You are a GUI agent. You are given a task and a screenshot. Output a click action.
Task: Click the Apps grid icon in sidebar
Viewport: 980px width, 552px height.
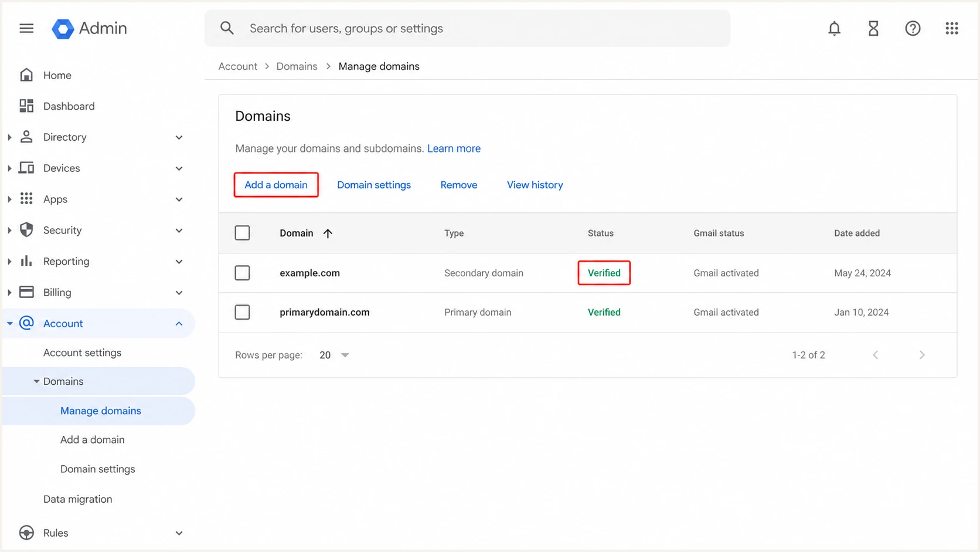click(26, 199)
